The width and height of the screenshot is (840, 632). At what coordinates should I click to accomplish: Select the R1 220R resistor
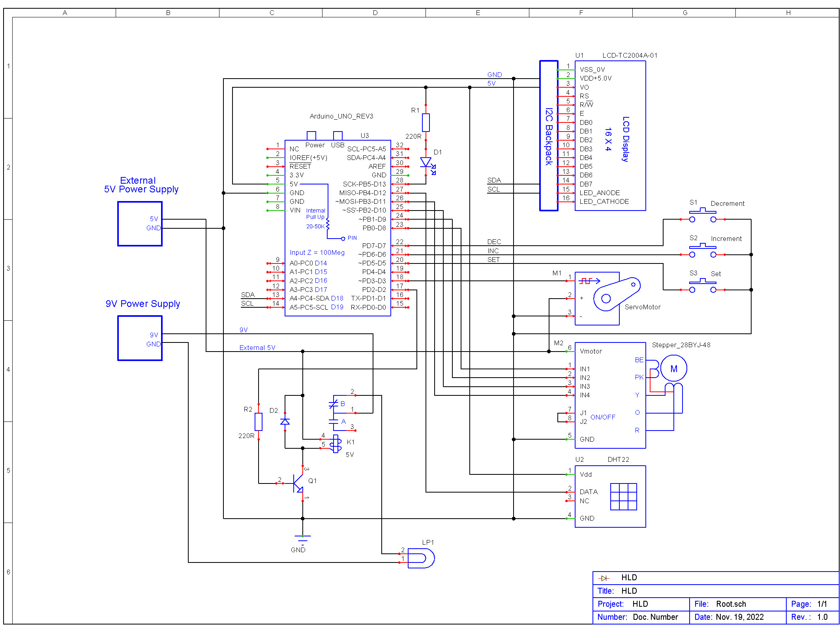click(x=426, y=122)
